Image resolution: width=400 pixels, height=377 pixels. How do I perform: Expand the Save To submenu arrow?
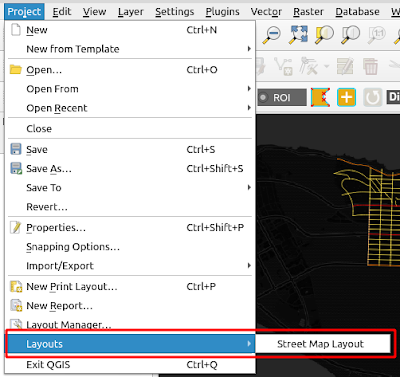pos(249,187)
